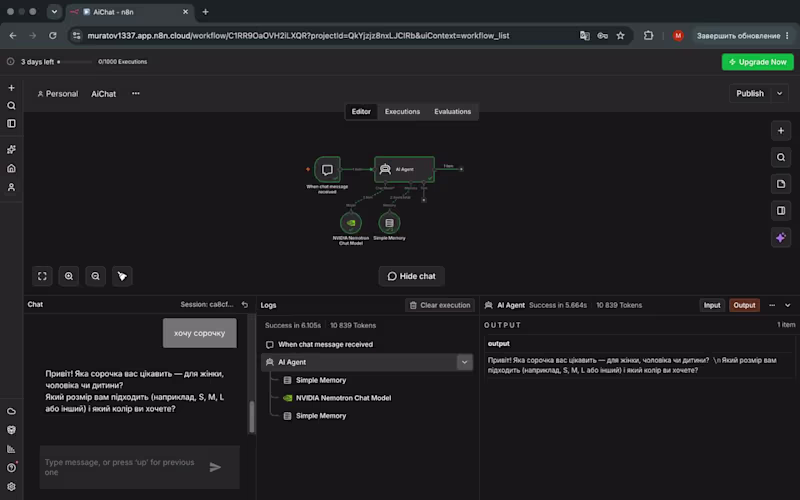
Task: Click the fit-to-view canvas button
Action: pos(42,276)
